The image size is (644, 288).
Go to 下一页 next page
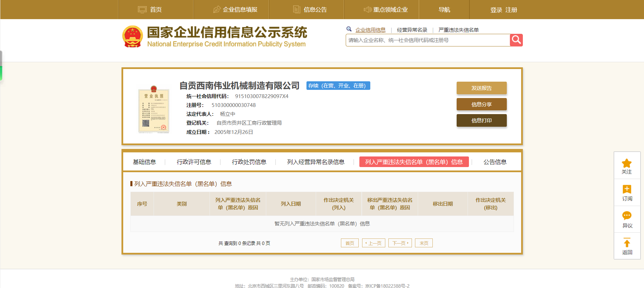coord(400,243)
